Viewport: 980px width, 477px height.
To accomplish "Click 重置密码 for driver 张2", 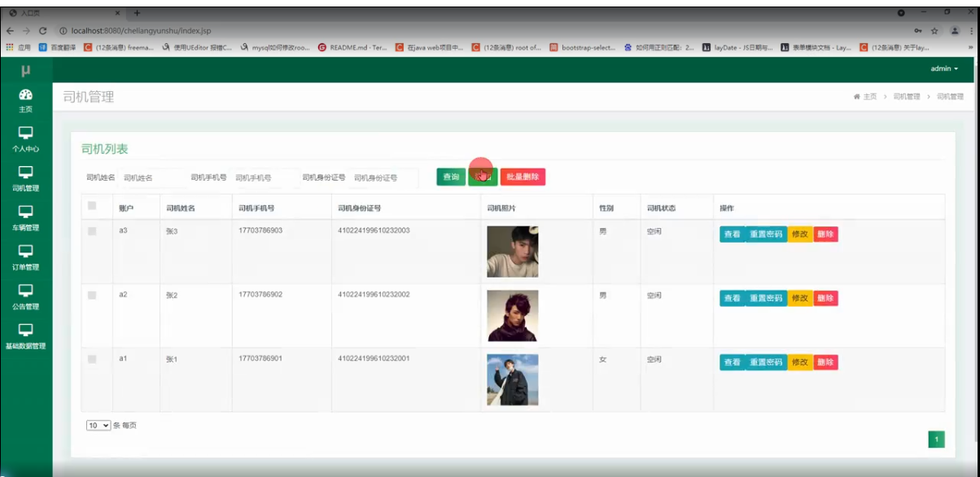I will (766, 298).
